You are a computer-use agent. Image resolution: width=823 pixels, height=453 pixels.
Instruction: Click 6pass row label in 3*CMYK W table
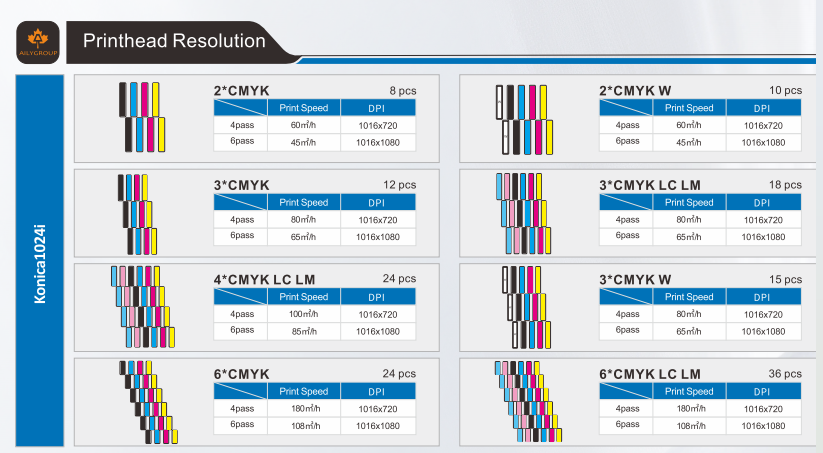tap(627, 330)
